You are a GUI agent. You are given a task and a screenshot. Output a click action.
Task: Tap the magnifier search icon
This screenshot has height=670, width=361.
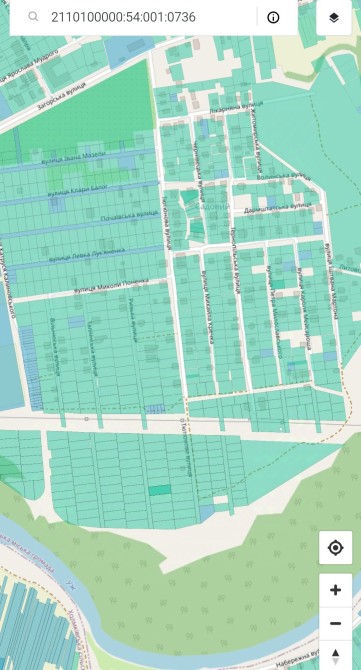pos(33,17)
